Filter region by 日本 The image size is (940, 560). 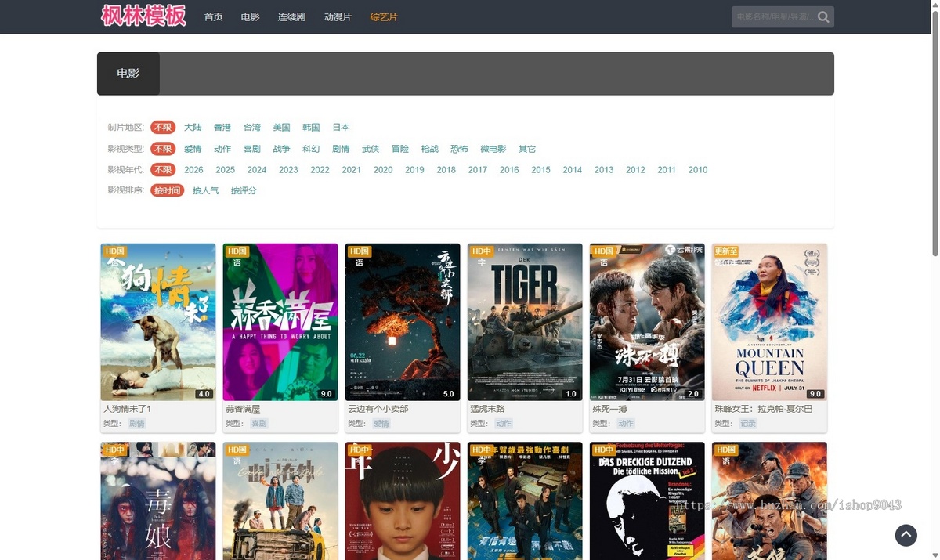tap(341, 128)
